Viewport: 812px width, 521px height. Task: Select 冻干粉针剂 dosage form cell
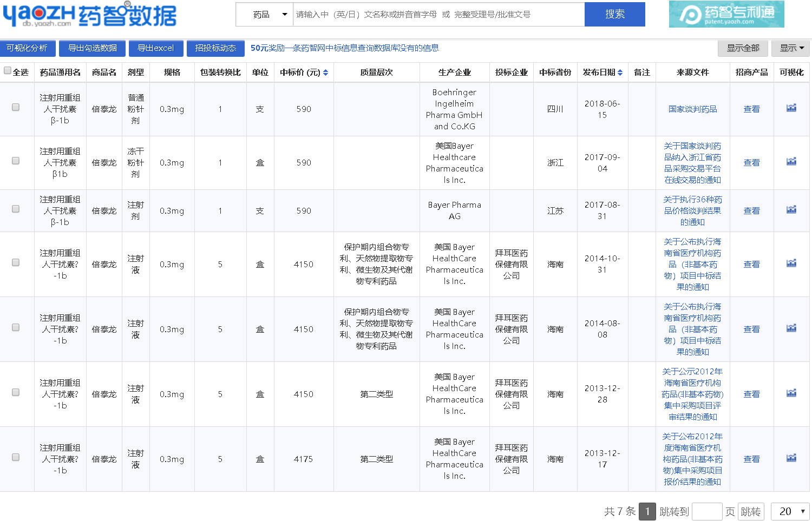point(136,163)
